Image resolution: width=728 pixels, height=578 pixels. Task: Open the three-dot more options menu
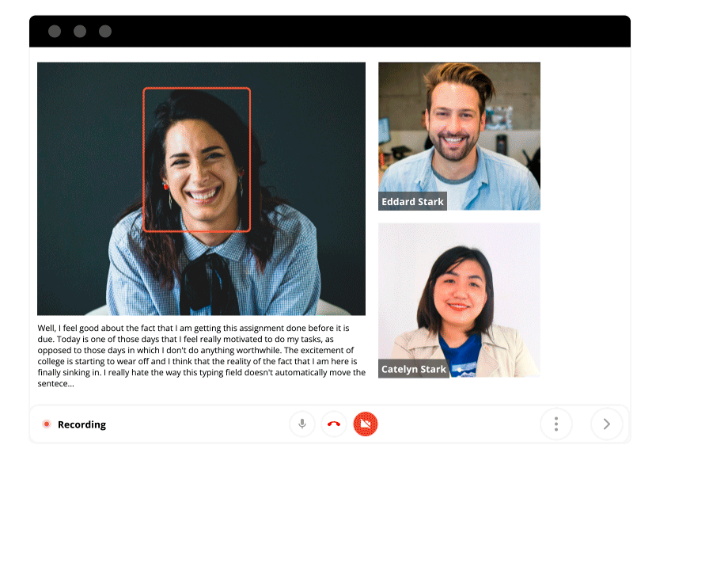[x=556, y=424]
